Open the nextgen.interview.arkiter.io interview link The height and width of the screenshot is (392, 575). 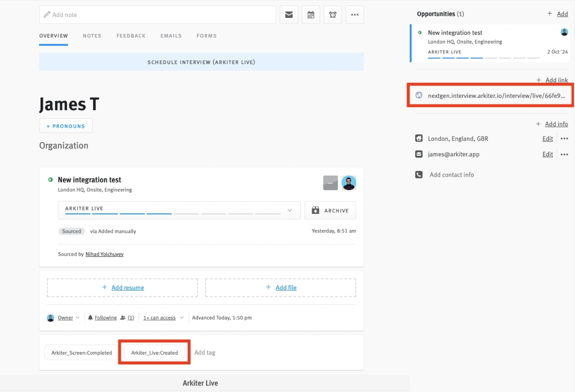click(496, 96)
